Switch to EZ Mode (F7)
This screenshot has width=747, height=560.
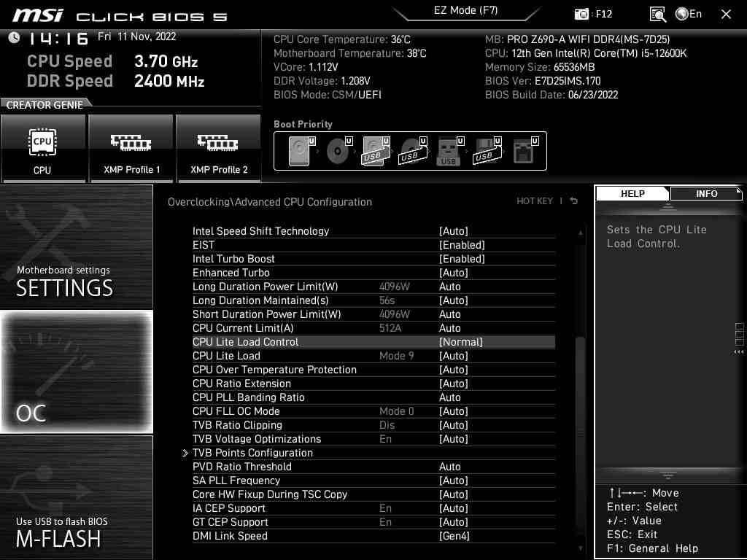pos(466,10)
